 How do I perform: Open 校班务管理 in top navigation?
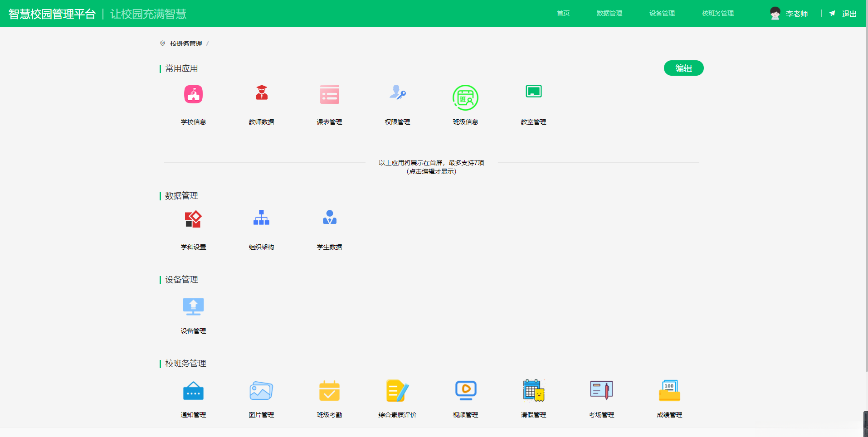[x=718, y=13]
